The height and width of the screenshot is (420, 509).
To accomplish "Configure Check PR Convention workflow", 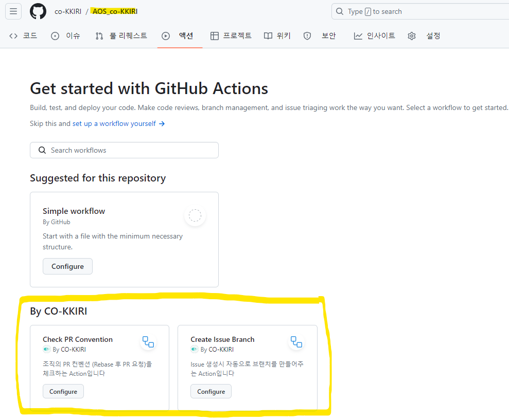I will point(63,391).
